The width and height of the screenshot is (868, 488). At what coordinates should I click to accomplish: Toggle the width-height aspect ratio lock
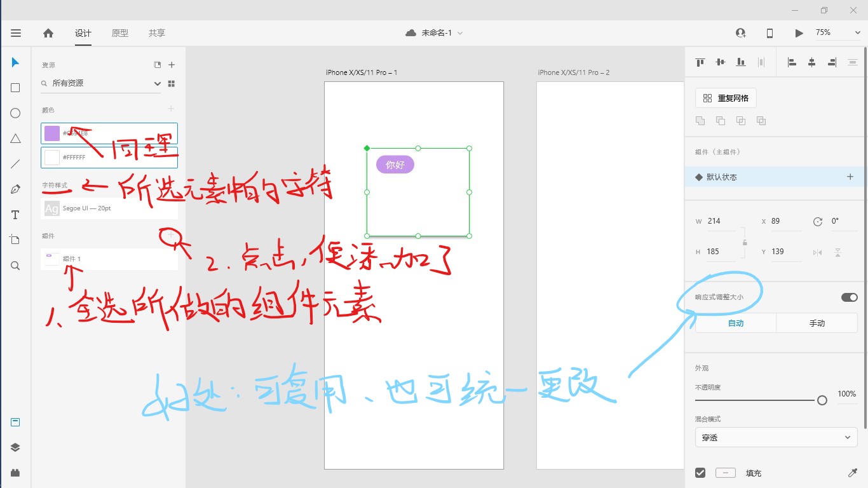[x=745, y=242]
